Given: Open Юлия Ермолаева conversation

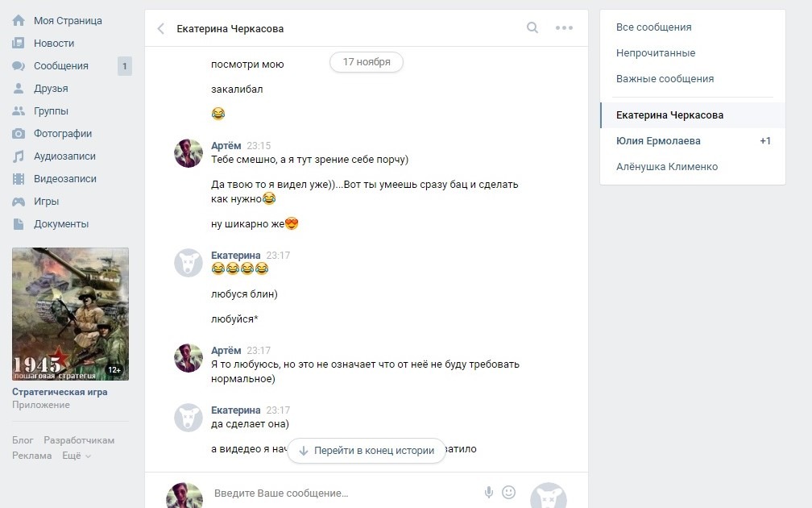Looking at the screenshot, I should pyautogui.click(x=693, y=141).
